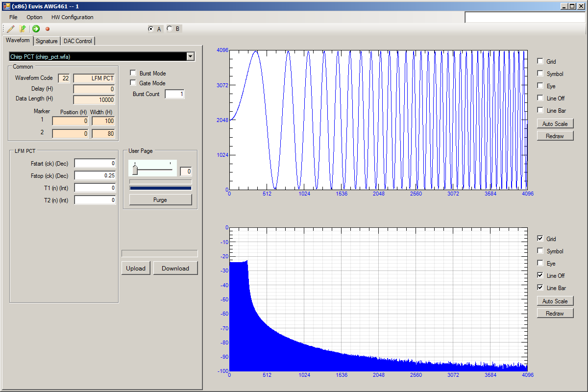
Task: Uncheck Line Bar on the spectrum plot
Action: coord(540,288)
